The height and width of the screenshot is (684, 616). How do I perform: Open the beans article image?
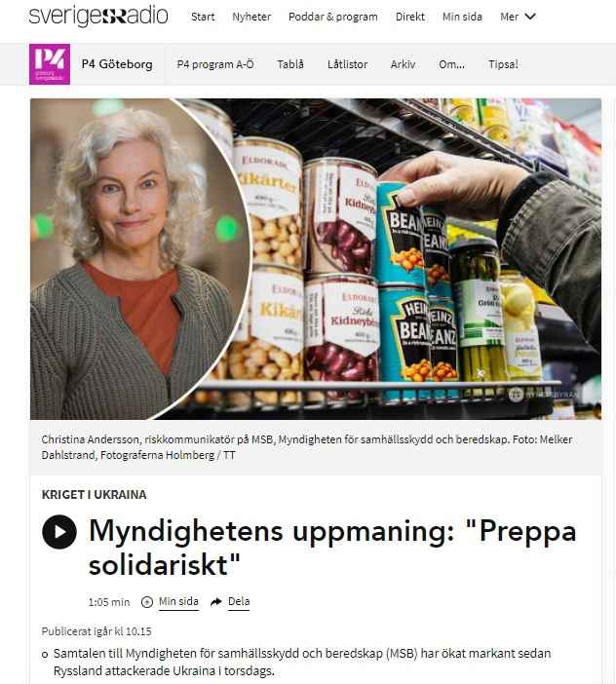point(316,258)
